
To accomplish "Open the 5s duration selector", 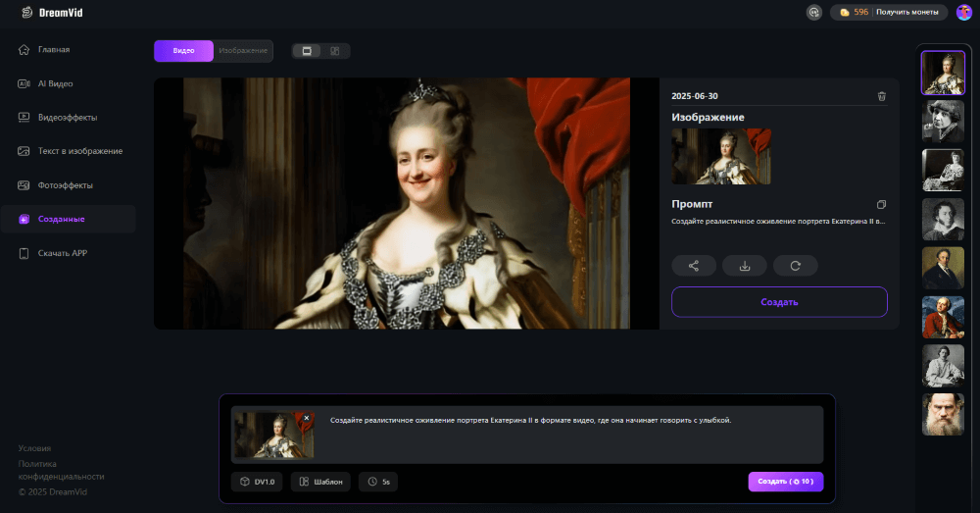I will click(x=378, y=482).
